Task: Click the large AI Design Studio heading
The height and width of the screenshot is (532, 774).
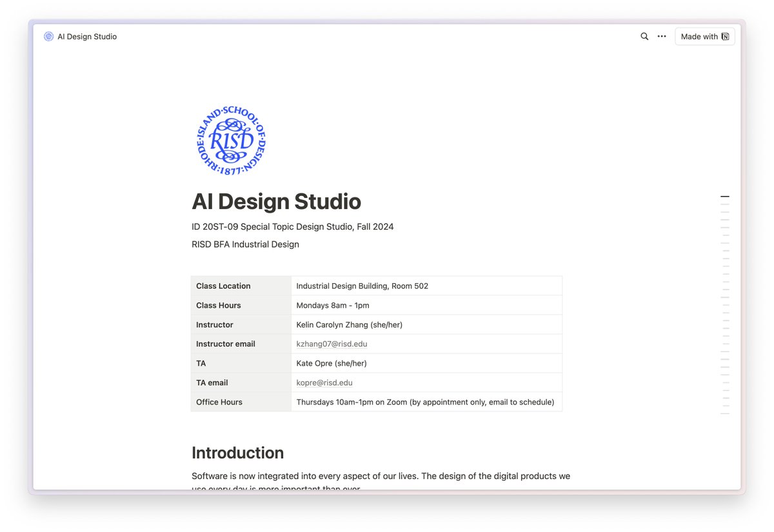Action: 276,201
